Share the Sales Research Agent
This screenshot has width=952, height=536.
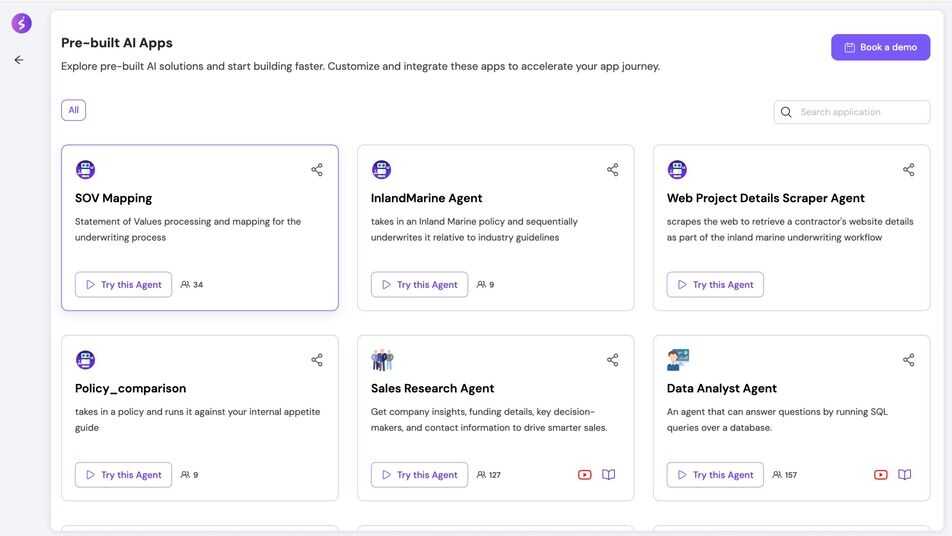[613, 360]
